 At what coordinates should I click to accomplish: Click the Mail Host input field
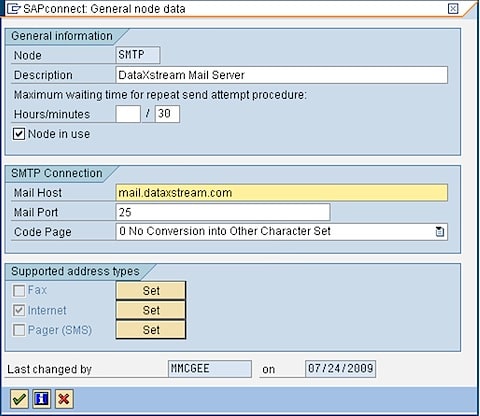tap(282, 193)
